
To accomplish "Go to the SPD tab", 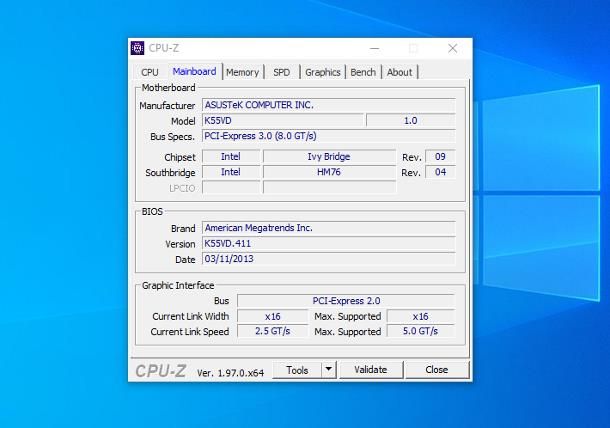I will point(282,72).
